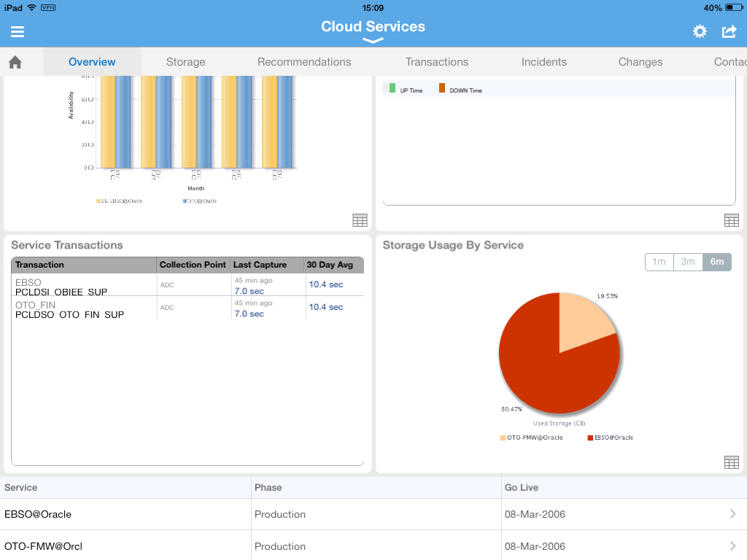This screenshot has height=560, width=747.
Task: Select EBSO@Oracle service name
Action: coord(38,514)
